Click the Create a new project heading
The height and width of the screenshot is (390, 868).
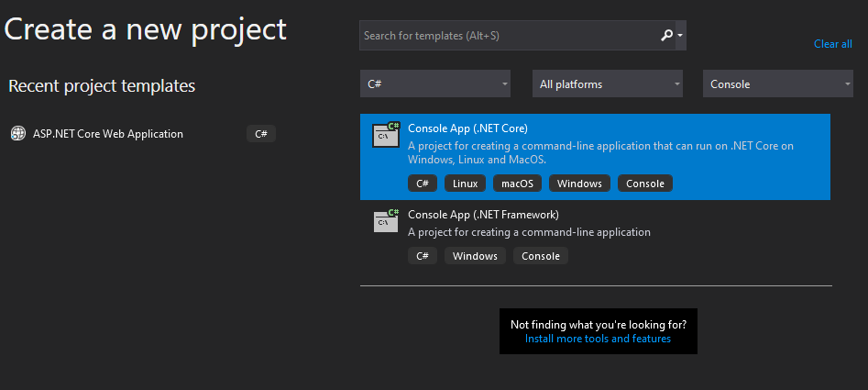pyautogui.click(x=145, y=30)
